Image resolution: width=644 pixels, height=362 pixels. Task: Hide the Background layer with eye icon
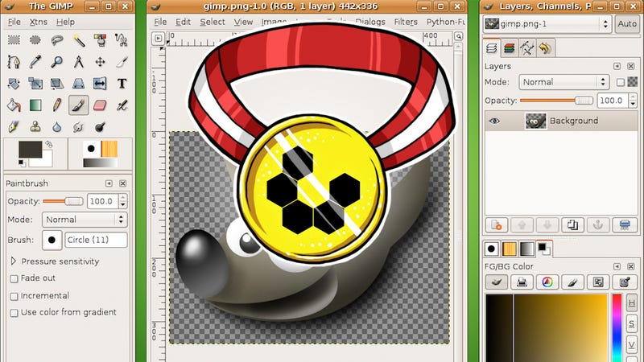pos(494,121)
